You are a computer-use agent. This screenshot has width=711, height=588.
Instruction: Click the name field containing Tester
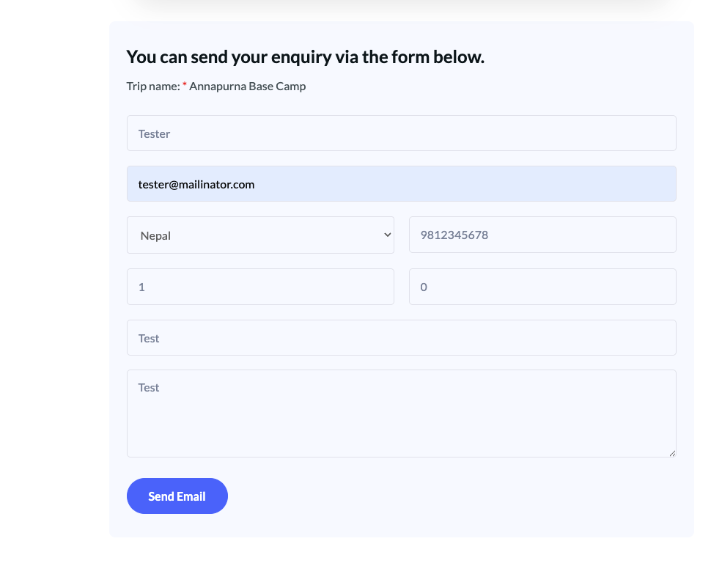[401, 133]
